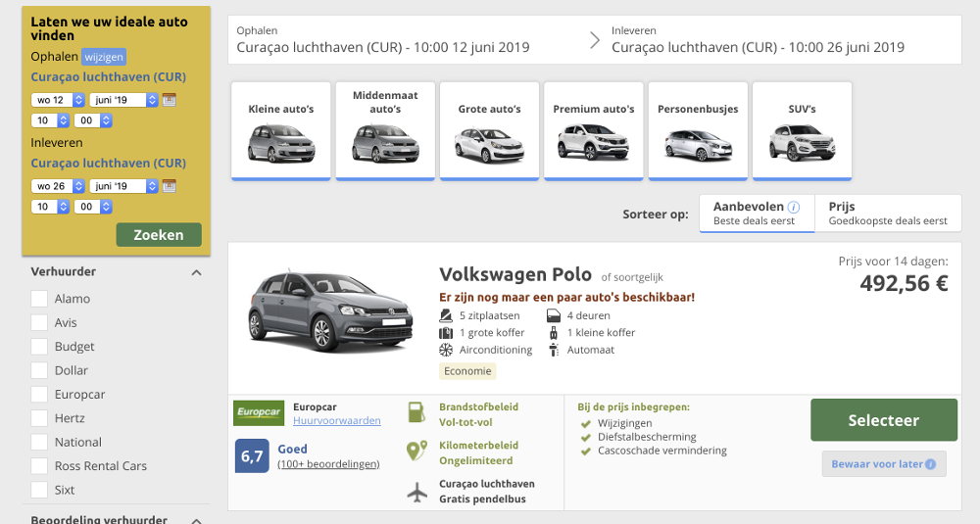Collapse the Beoordeling verhuurder section
The image size is (980, 524).
coord(196,520)
